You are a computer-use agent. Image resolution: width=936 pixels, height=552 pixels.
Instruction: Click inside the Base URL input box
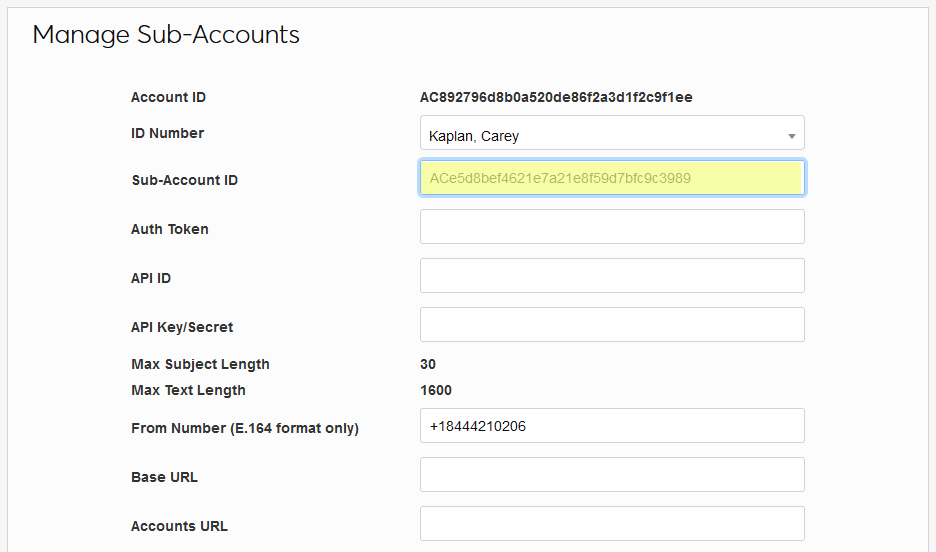pos(611,475)
